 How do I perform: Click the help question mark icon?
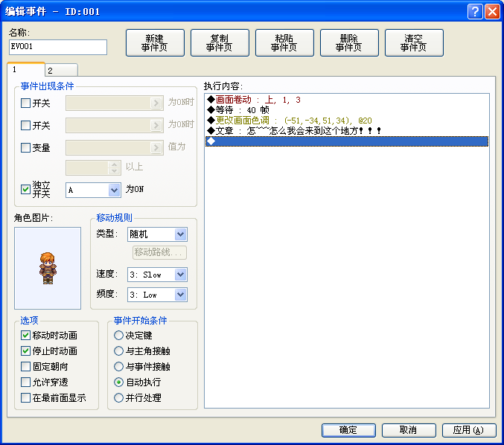[x=475, y=12]
